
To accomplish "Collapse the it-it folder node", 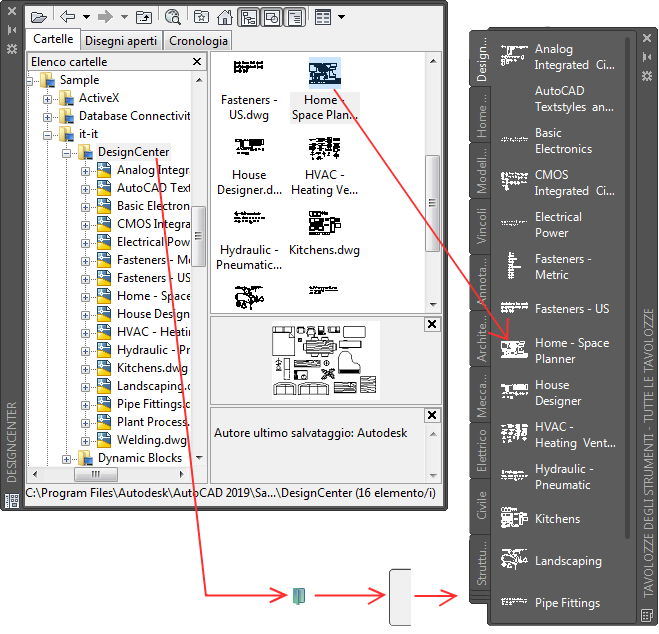I will point(47,135).
